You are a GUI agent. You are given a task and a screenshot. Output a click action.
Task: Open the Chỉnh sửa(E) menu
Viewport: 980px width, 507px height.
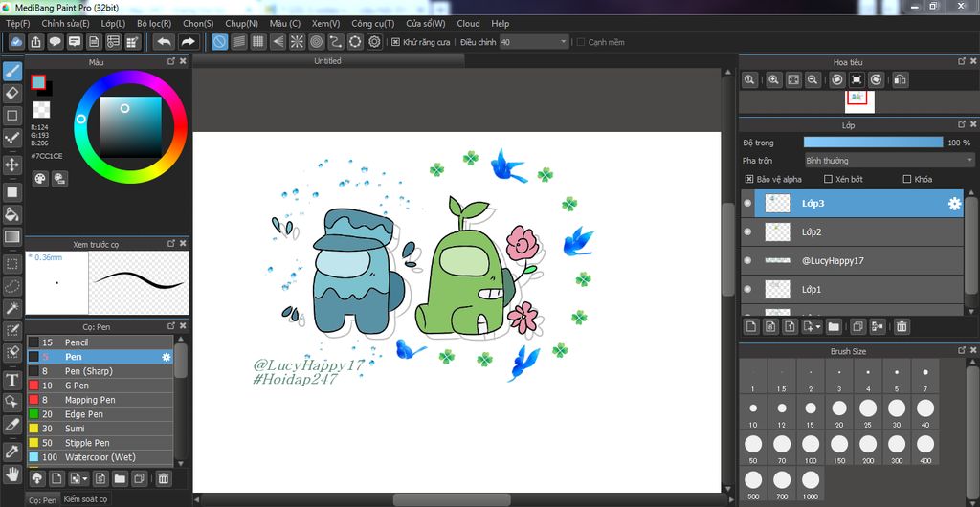click(x=66, y=23)
